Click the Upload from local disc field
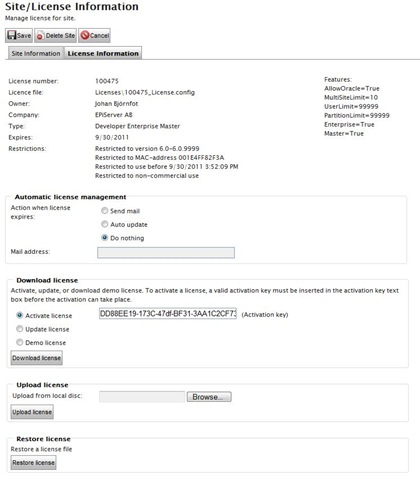The image size is (420, 480). [x=142, y=397]
